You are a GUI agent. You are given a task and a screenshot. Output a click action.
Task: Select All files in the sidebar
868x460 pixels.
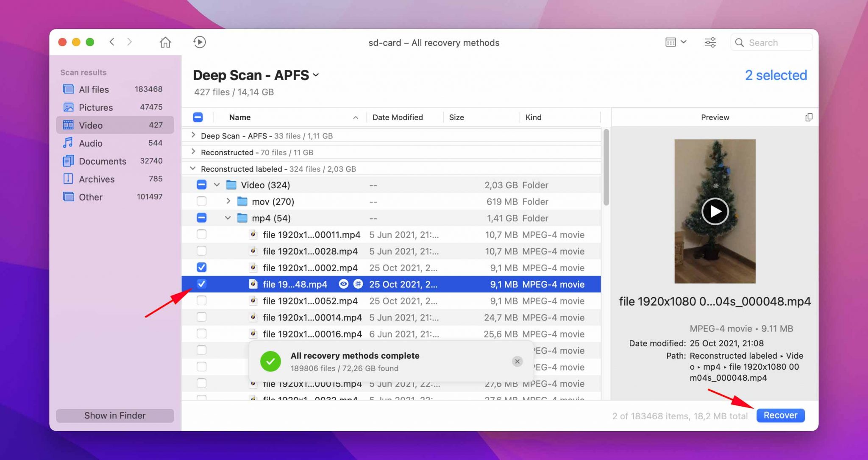pyautogui.click(x=115, y=89)
